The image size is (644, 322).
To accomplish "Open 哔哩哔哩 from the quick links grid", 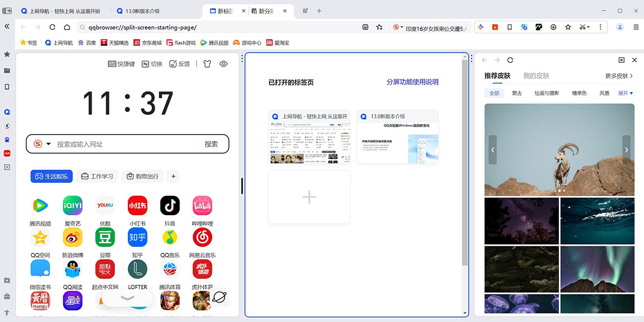I will pos(202,206).
